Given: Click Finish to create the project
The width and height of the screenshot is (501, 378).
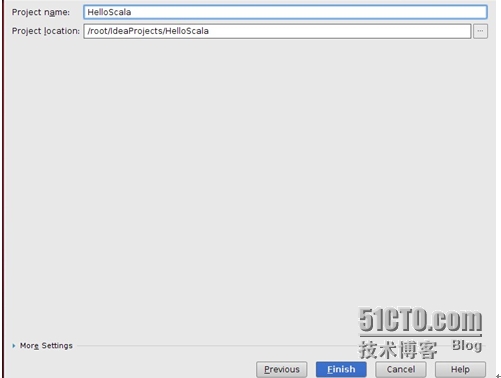Looking at the screenshot, I should 341,369.
